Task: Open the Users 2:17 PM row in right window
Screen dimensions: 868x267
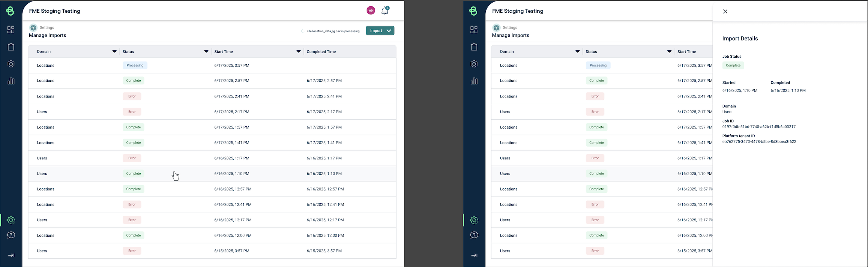Action: click(x=602, y=112)
